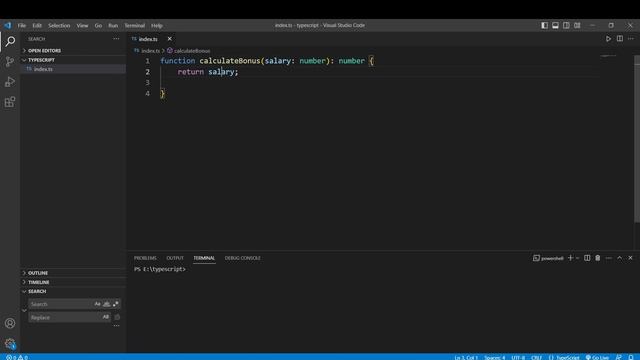Create a new terminal with plus icon
Screen dimensions: 640x360
point(571,258)
